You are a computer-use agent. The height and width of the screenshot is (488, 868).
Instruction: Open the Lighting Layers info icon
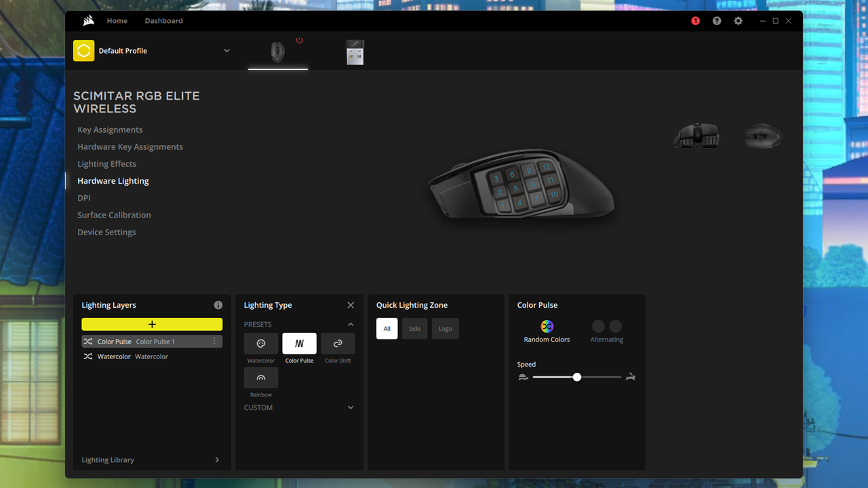218,305
